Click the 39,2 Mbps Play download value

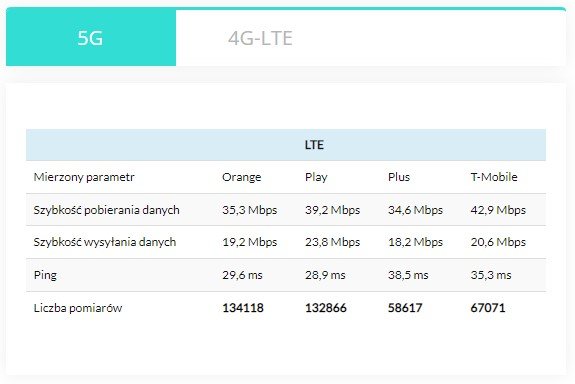coord(332,210)
